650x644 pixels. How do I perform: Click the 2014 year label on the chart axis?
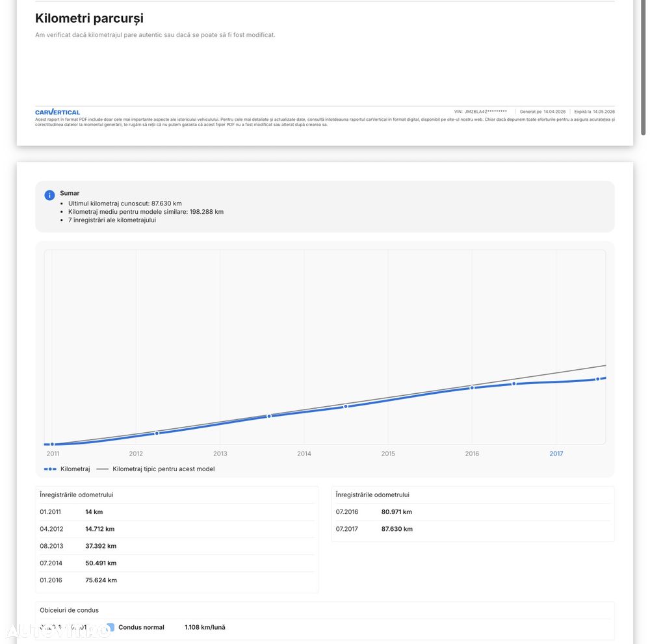[304, 454]
